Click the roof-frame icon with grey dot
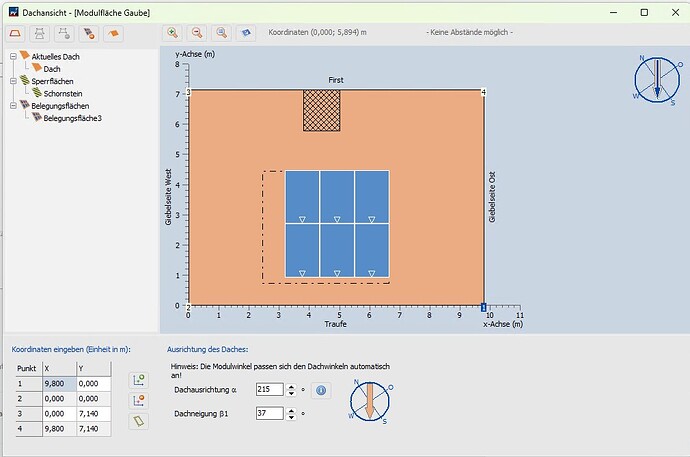Image resolution: width=690 pixels, height=457 pixels. 64,33
